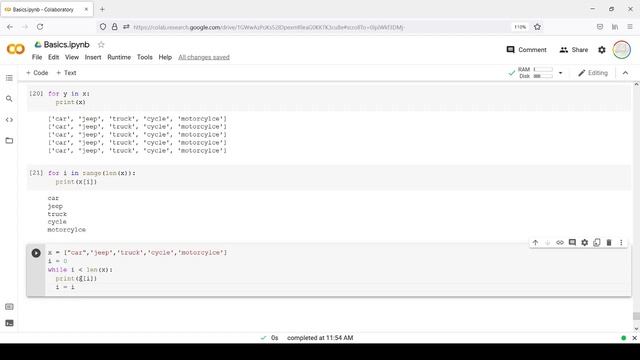The image size is (640, 360).
Task: Open the Insert menu
Action: (x=93, y=57)
